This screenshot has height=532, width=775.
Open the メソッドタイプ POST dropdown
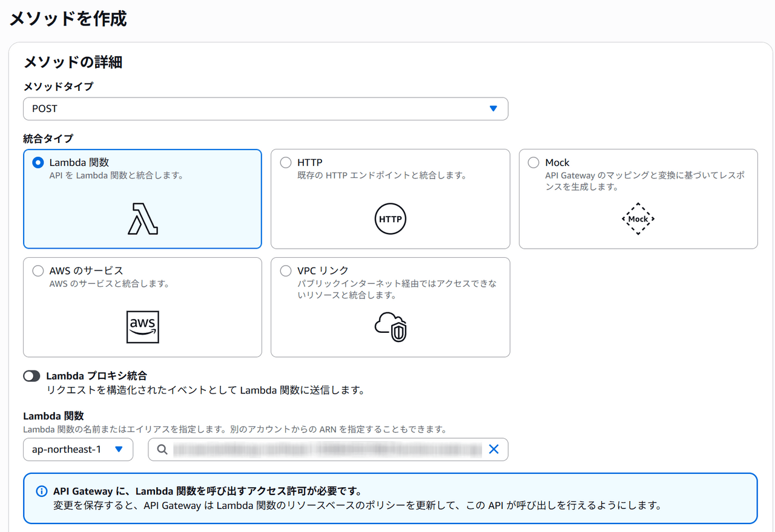266,109
